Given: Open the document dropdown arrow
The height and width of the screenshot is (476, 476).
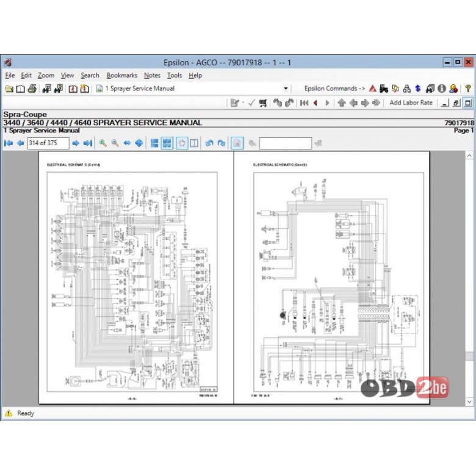Looking at the screenshot, I should (x=286, y=88).
